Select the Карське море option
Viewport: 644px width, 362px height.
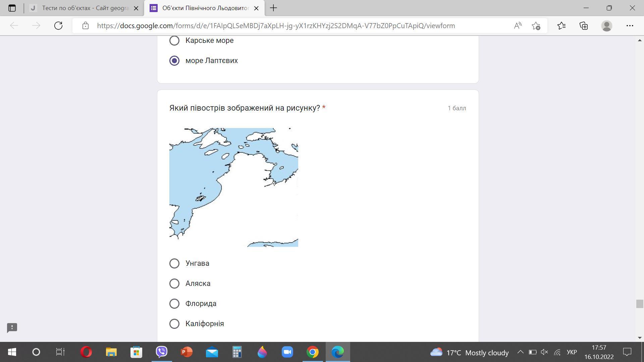tap(174, 41)
